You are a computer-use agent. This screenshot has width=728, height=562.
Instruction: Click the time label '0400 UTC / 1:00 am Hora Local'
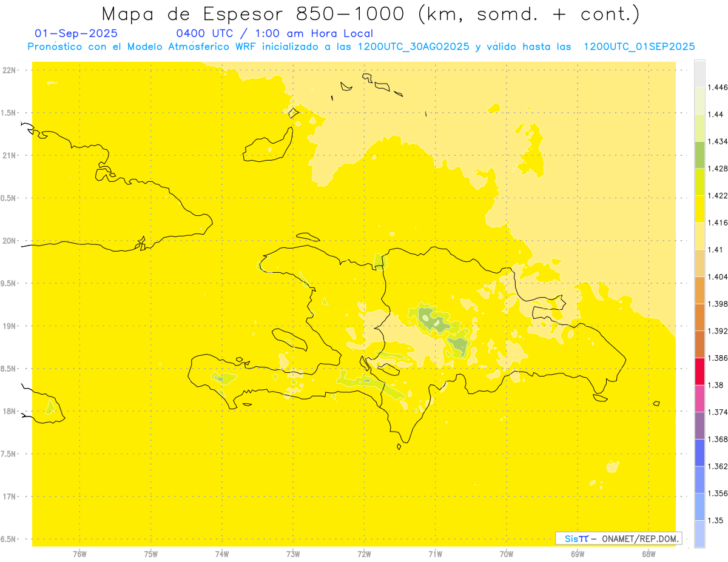pyautogui.click(x=274, y=33)
